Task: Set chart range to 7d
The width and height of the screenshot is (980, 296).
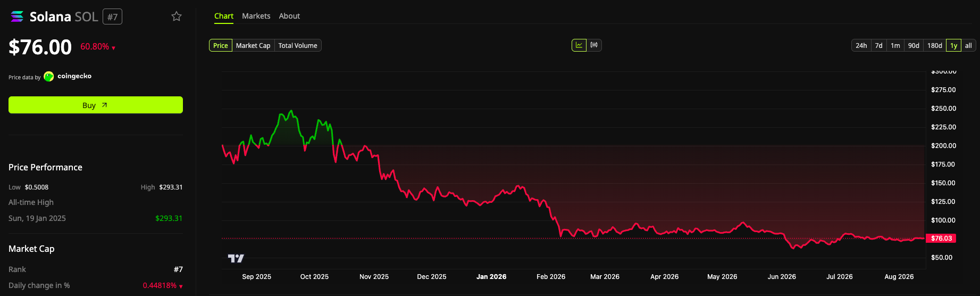Action: (879, 45)
